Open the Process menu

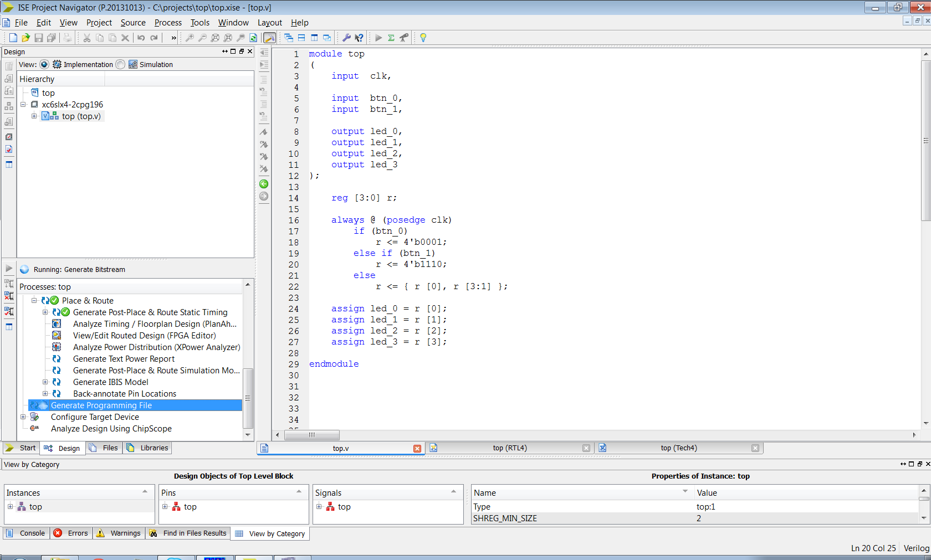(168, 23)
